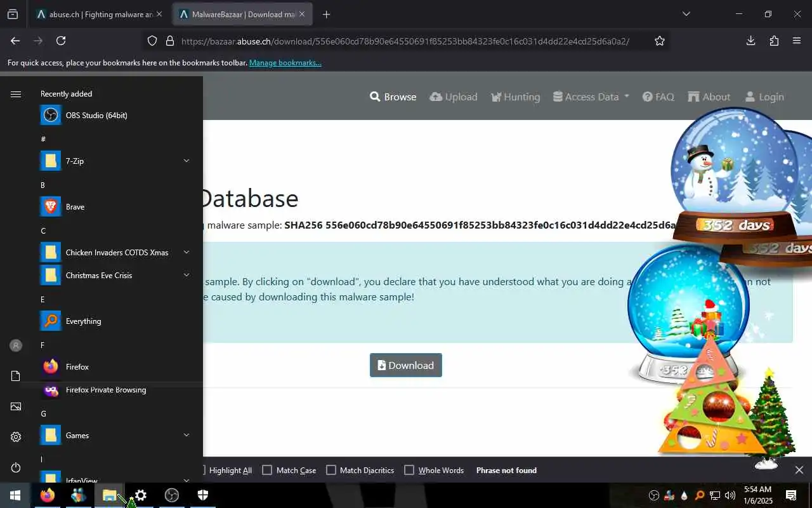Expand Chicken Invaders COTDS Xmas chevron

(187, 253)
